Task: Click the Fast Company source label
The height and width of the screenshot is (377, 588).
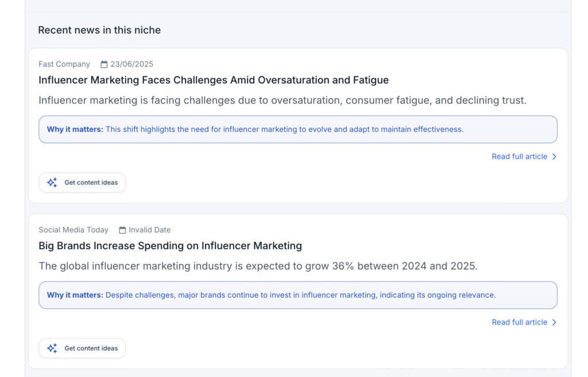Action: click(x=64, y=64)
